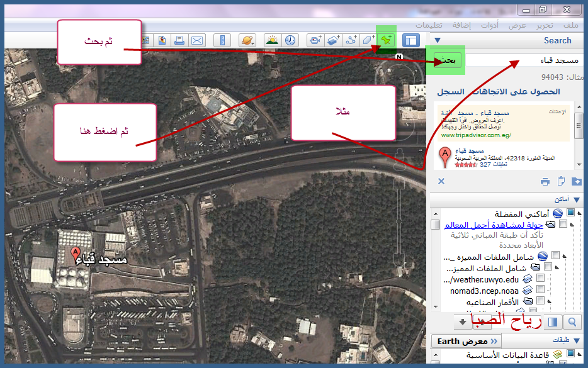Click the Places list scrollbar thumb
The height and width of the screenshot is (368, 588).
tap(436, 225)
